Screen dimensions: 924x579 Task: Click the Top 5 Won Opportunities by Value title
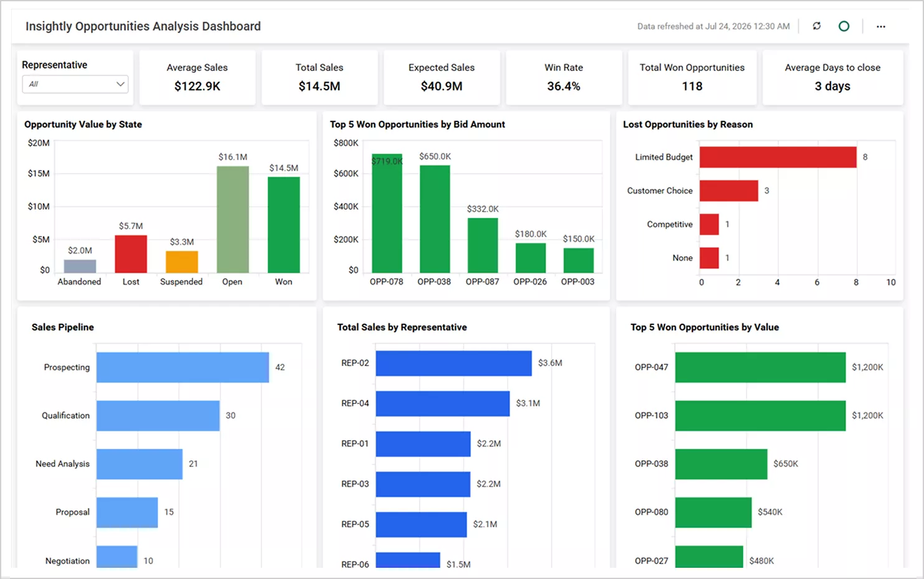click(x=705, y=327)
